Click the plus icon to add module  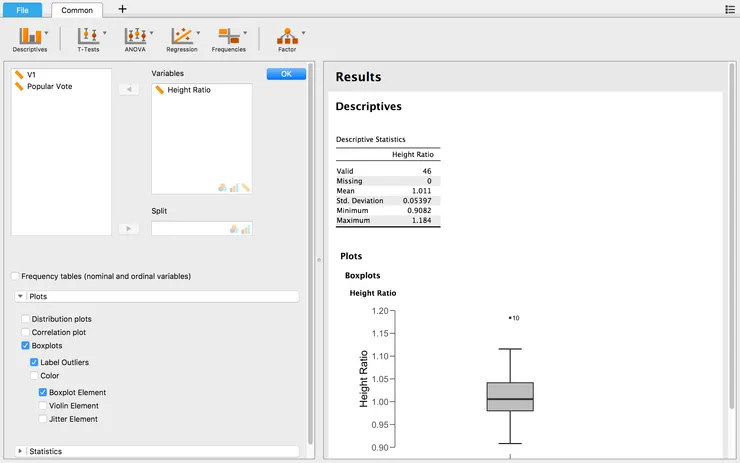pyautogui.click(x=122, y=9)
